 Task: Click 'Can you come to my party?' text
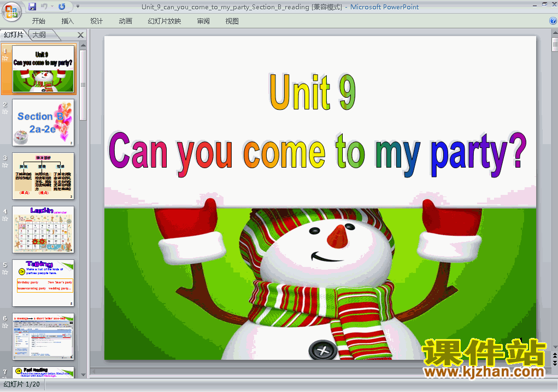[317, 154]
